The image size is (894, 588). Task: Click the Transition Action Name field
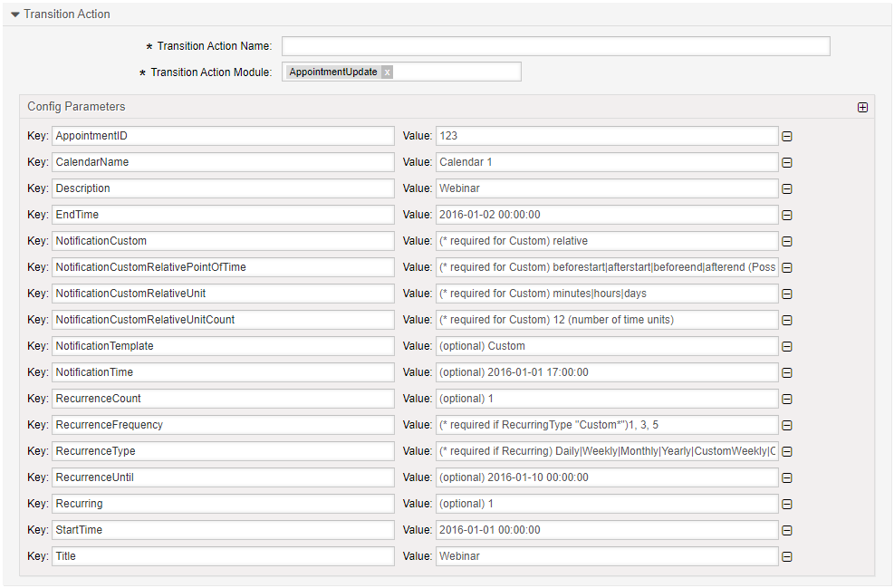coord(555,46)
